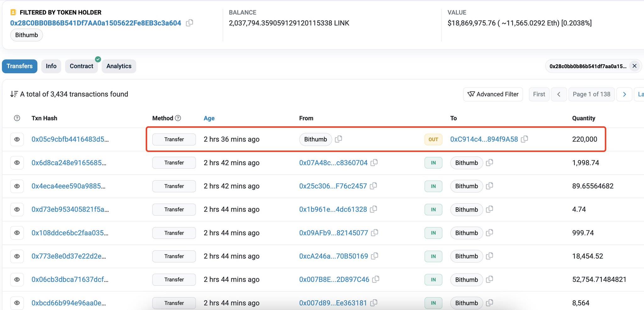
Task: Go to First page
Action: coord(539,94)
